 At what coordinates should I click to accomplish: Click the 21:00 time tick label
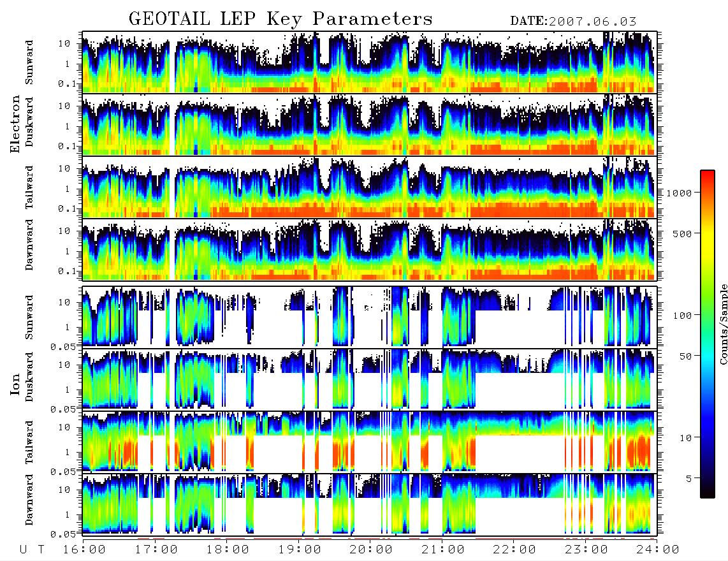443,550
